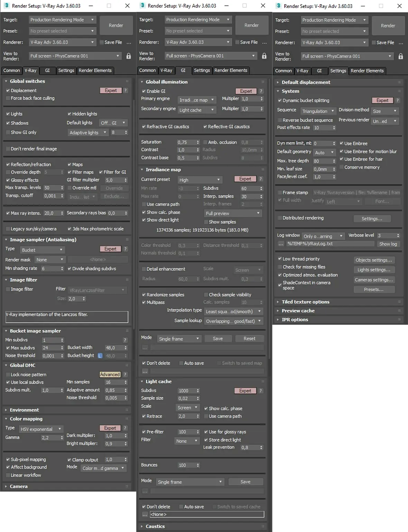Select V-Ray tab in left window

click(x=30, y=70)
